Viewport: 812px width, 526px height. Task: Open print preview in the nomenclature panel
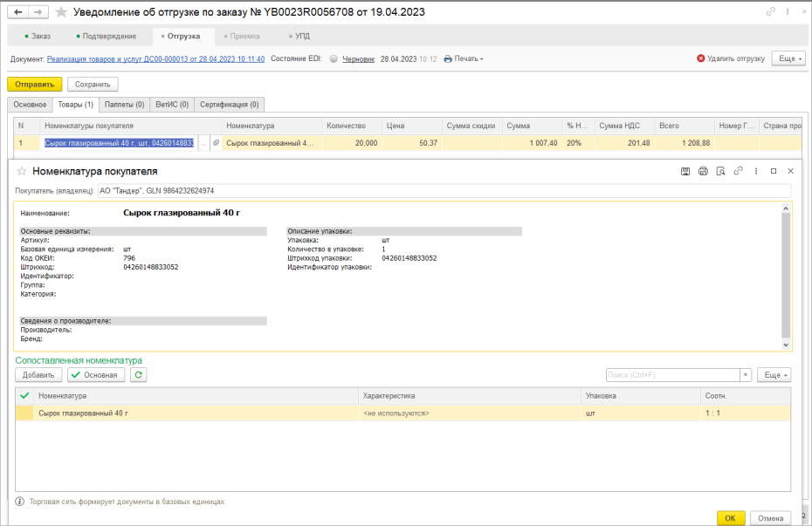pos(720,171)
